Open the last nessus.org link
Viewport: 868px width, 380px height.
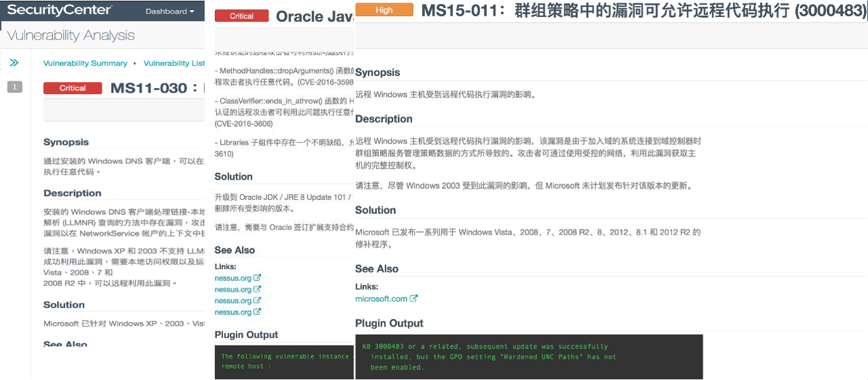(233, 312)
